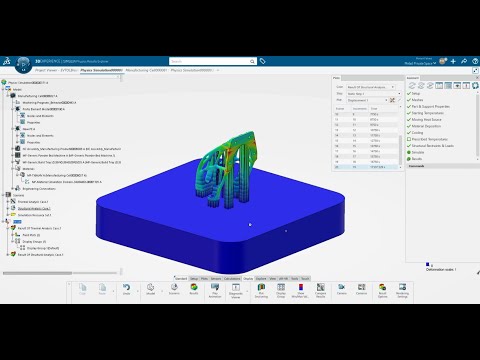
Task: Click the Starting Temperatures step checkmark
Action: coord(409,113)
